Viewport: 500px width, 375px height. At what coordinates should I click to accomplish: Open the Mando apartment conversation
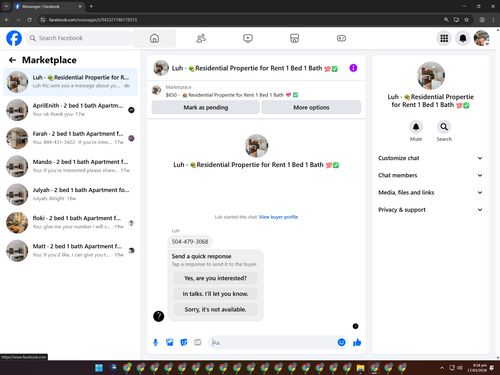(70, 166)
